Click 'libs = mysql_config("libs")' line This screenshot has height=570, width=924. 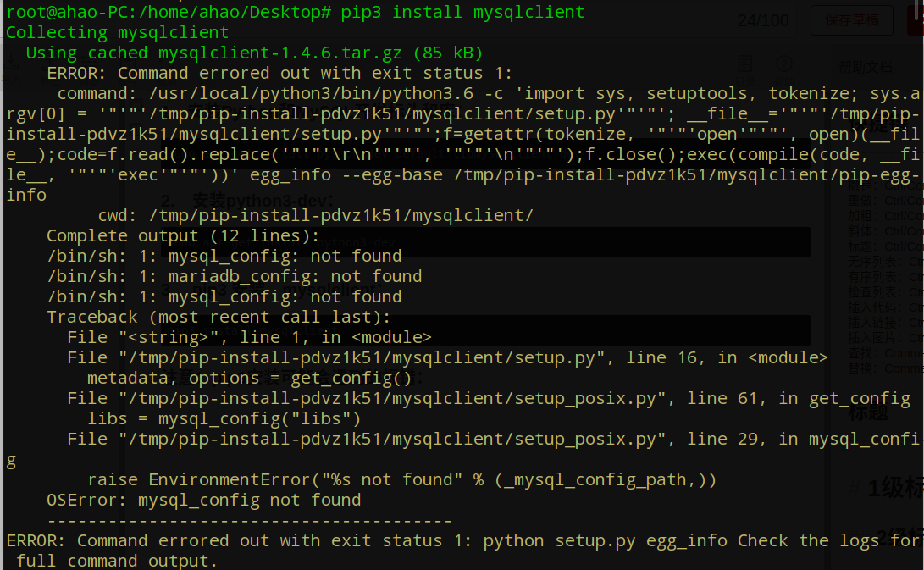click(224, 419)
